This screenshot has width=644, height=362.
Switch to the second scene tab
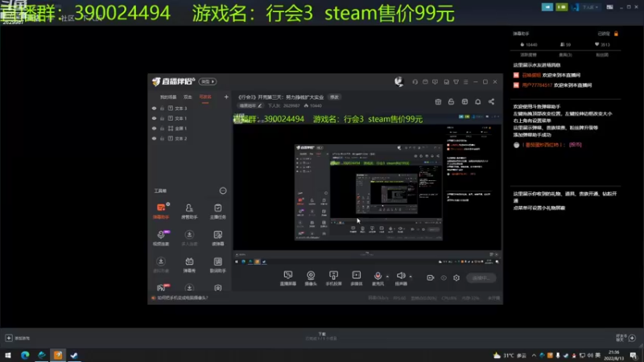(x=188, y=97)
